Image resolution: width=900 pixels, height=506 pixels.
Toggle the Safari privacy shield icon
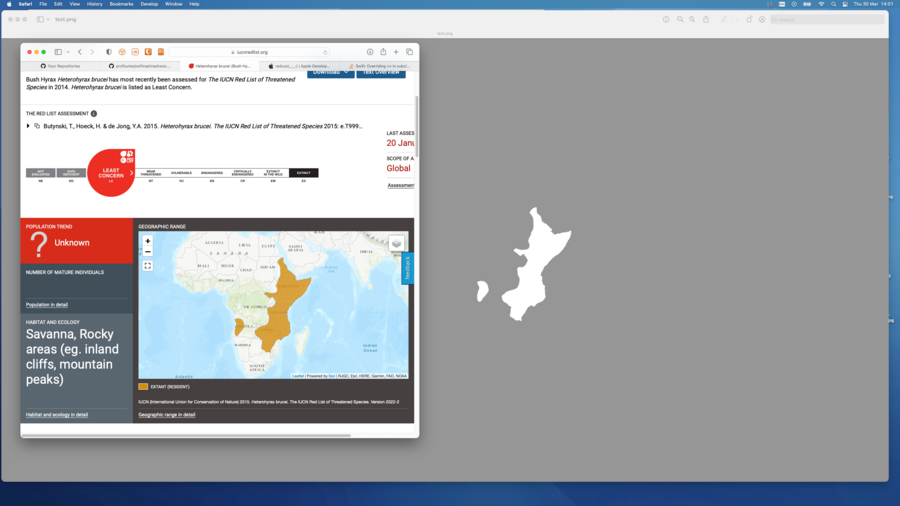click(109, 52)
